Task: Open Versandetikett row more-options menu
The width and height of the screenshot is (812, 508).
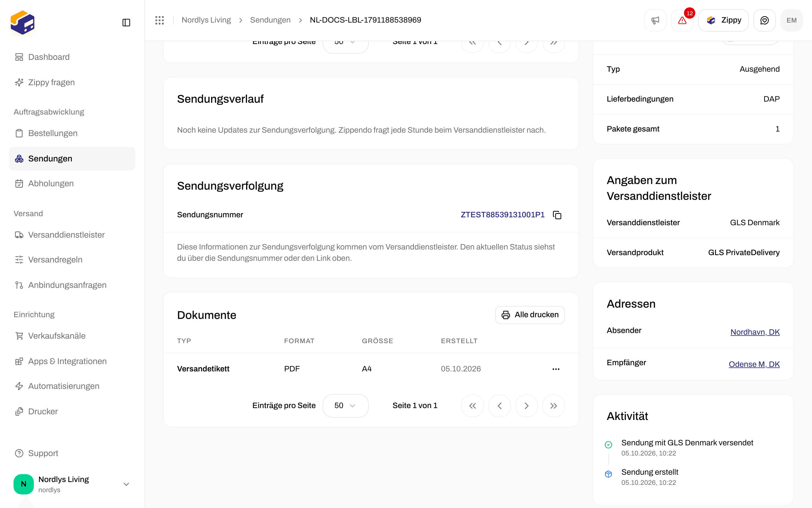Action: click(x=556, y=369)
